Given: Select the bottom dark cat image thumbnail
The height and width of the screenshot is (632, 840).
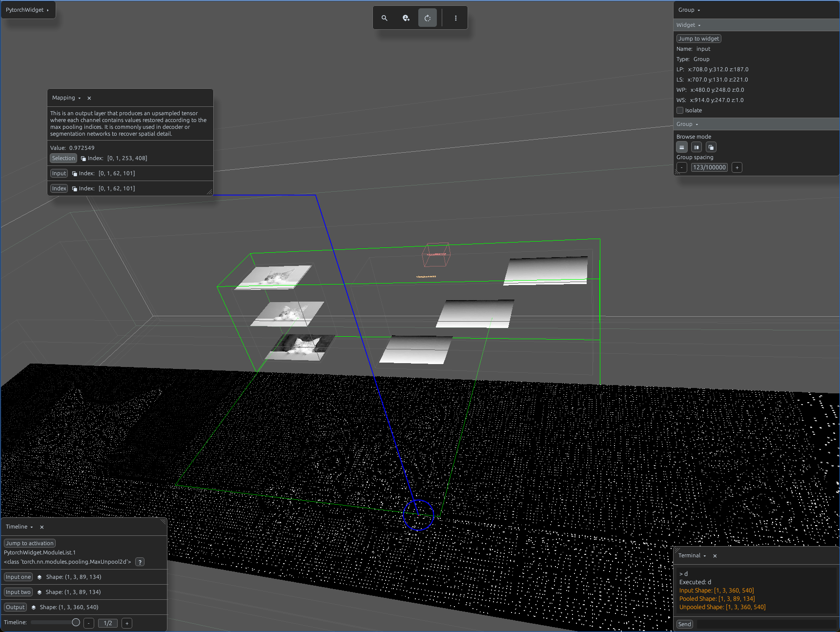Looking at the screenshot, I should (x=301, y=347).
